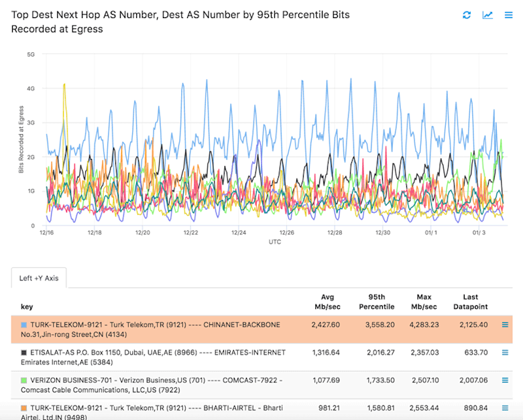
Task: Click the 95th Percentile column header
Action: pyautogui.click(x=377, y=301)
